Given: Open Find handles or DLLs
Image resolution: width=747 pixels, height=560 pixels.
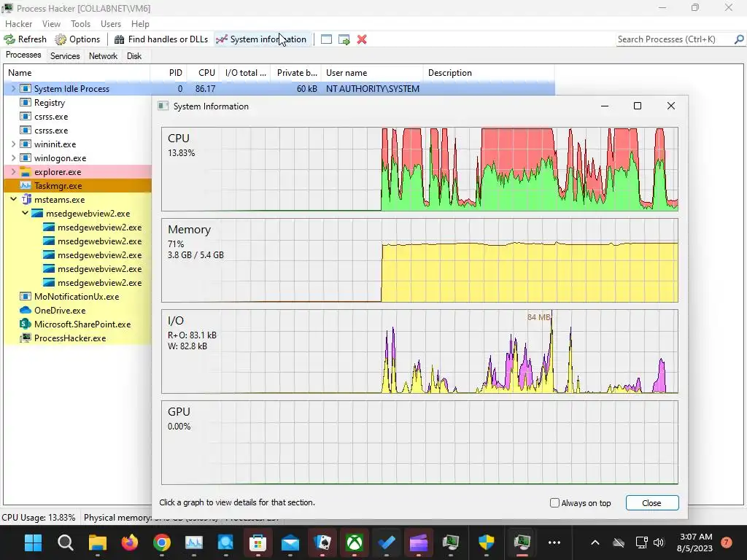Looking at the screenshot, I should [161, 39].
